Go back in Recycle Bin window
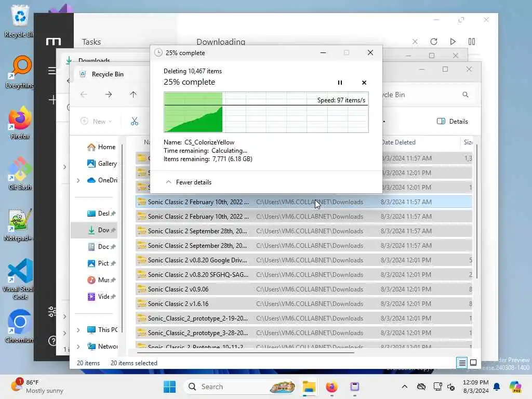Viewport: 532px width, 399px height. point(84,95)
